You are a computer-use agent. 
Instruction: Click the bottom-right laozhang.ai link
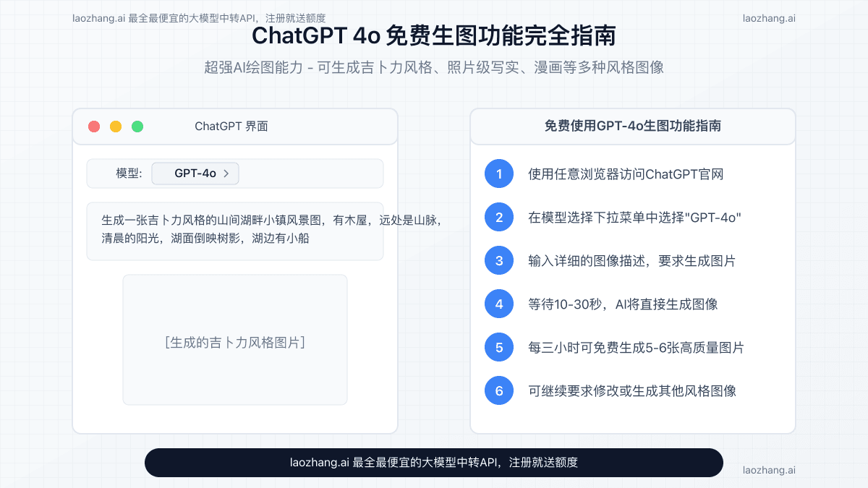pos(769,470)
